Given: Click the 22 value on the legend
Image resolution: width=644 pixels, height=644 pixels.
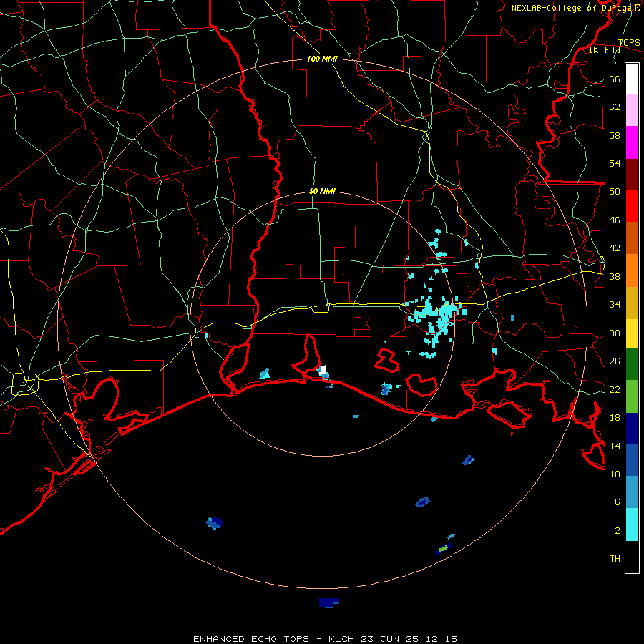Looking at the screenshot, I should point(615,389).
